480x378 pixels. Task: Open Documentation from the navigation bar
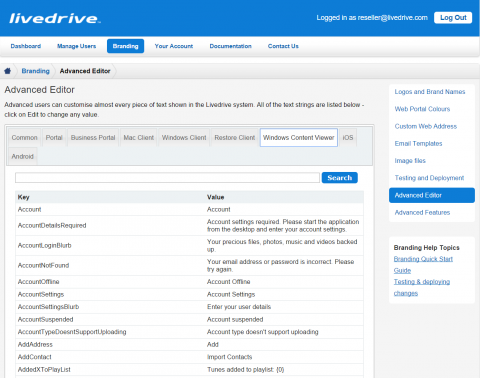230,46
